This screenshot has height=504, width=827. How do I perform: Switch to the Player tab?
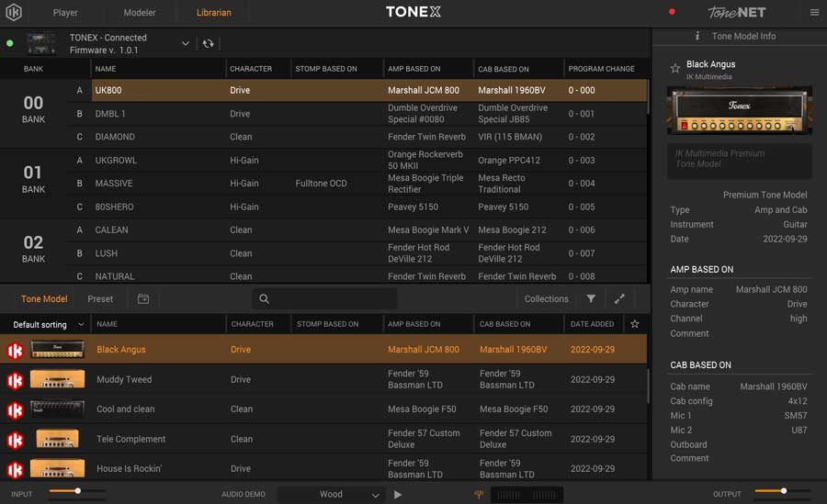[x=65, y=13]
